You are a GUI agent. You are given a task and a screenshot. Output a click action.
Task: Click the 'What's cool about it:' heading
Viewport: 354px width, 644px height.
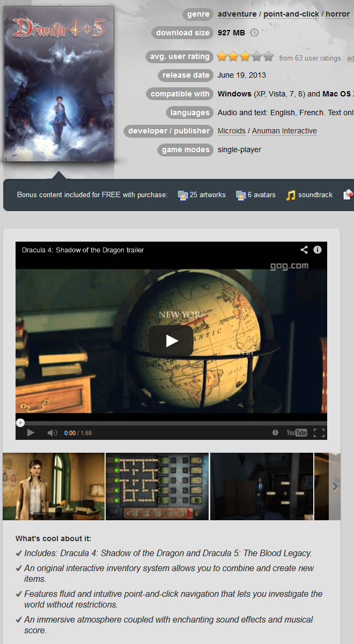click(54, 538)
